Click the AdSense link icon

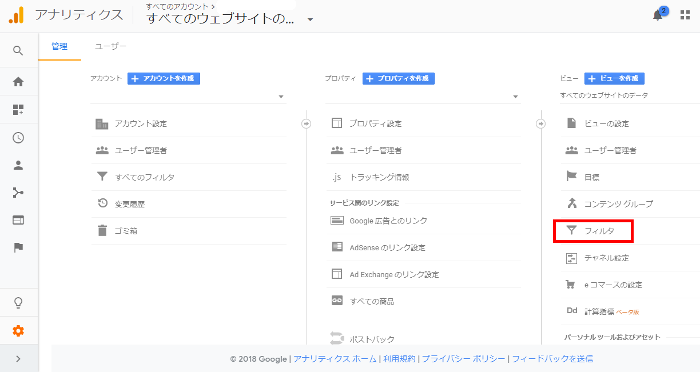[x=337, y=247]
